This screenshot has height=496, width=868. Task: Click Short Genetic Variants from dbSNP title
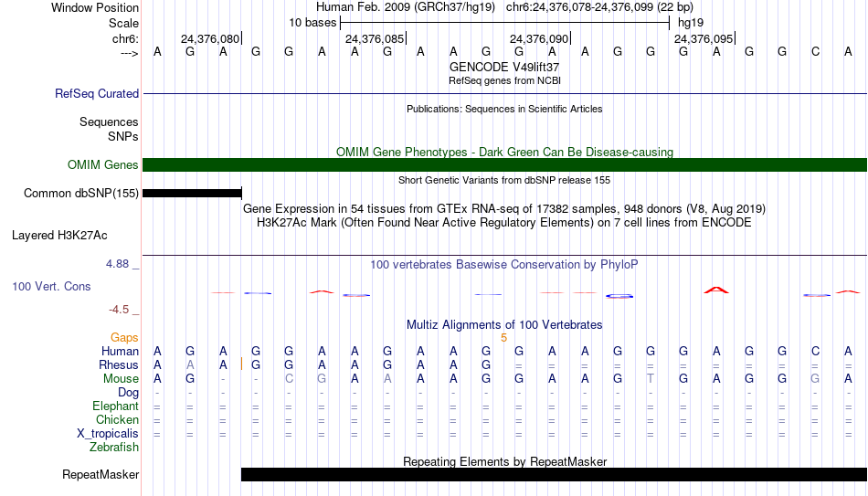click(x=504, y=180)
